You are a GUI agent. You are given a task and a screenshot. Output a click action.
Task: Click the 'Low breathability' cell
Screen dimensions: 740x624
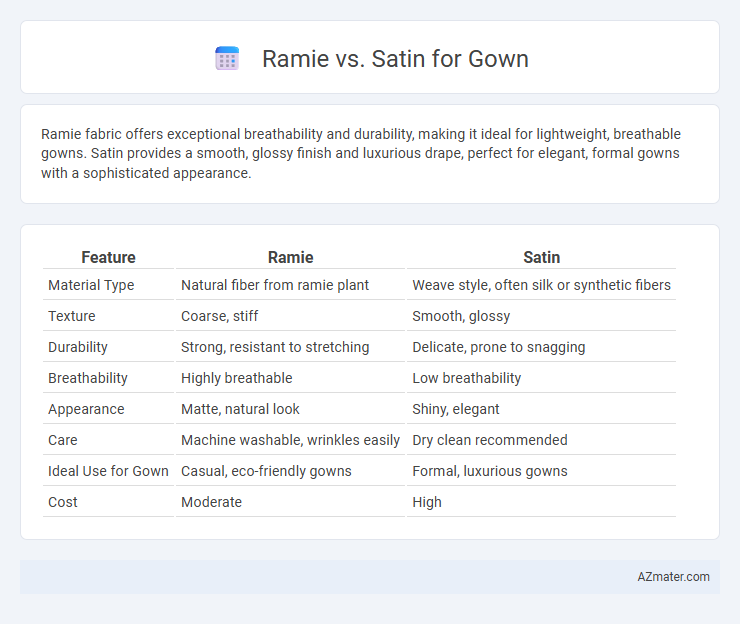point(467,378)
